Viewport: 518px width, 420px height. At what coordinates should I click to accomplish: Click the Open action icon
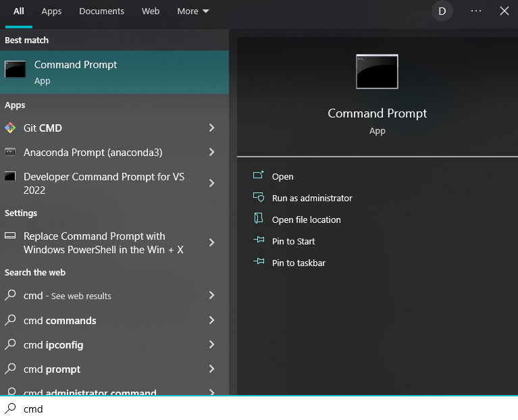click(x=259, y=175)
